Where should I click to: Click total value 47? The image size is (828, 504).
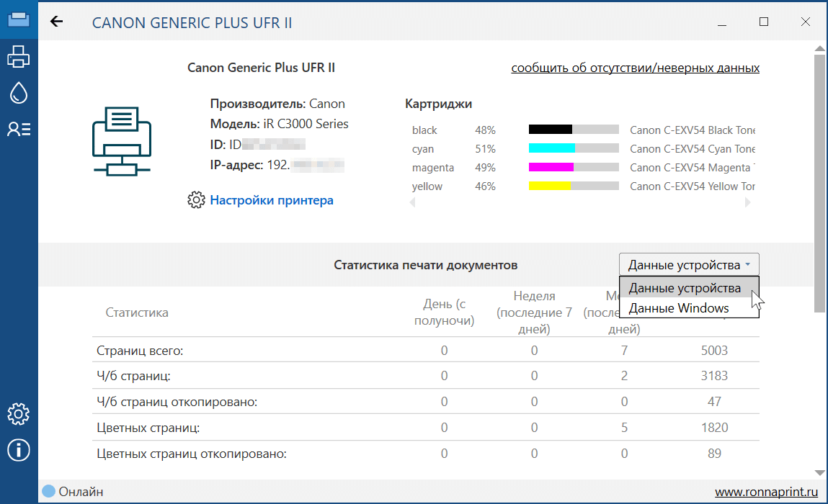click(x=714, y=402)
